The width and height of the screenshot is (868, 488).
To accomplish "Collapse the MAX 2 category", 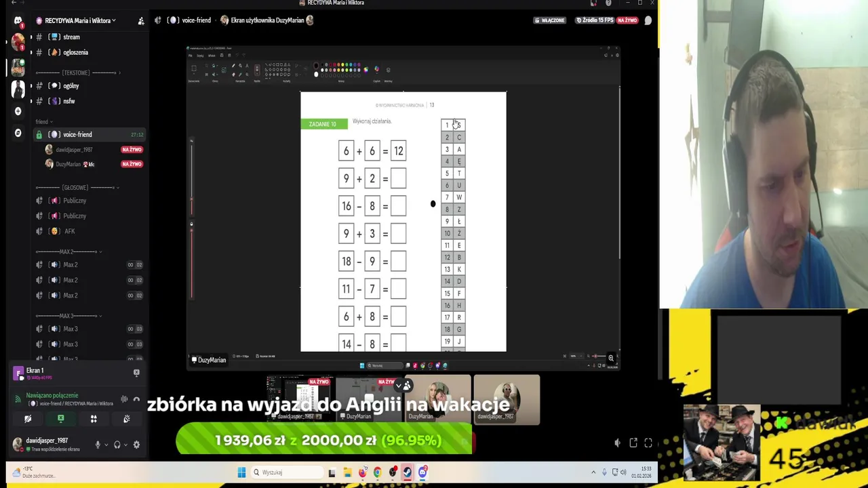I will click(x=68, y=252).
